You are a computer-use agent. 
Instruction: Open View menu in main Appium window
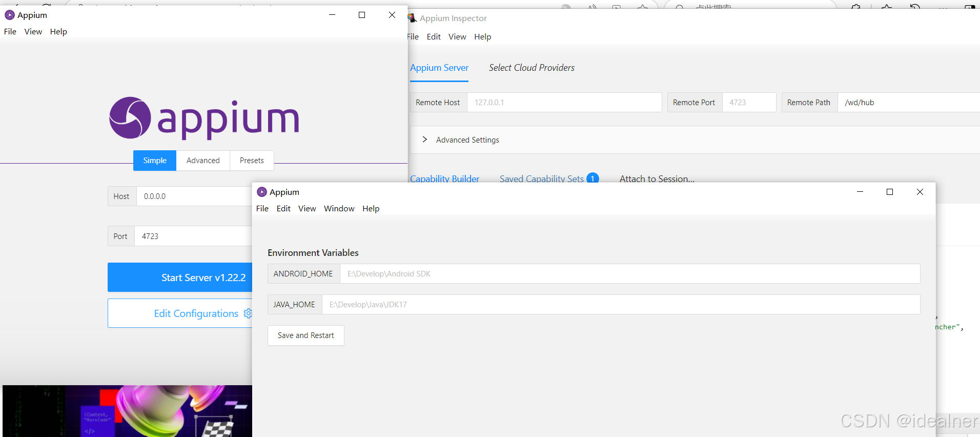[33, 32]
